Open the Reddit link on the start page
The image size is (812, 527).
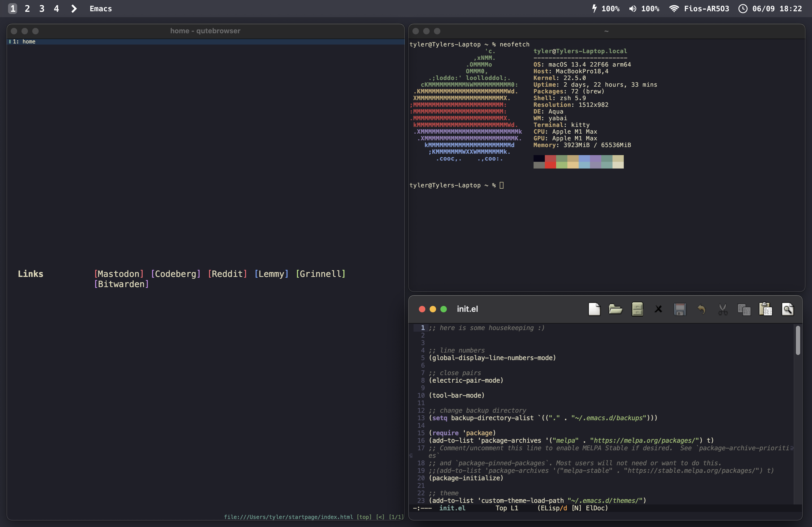tap(227, 274)
